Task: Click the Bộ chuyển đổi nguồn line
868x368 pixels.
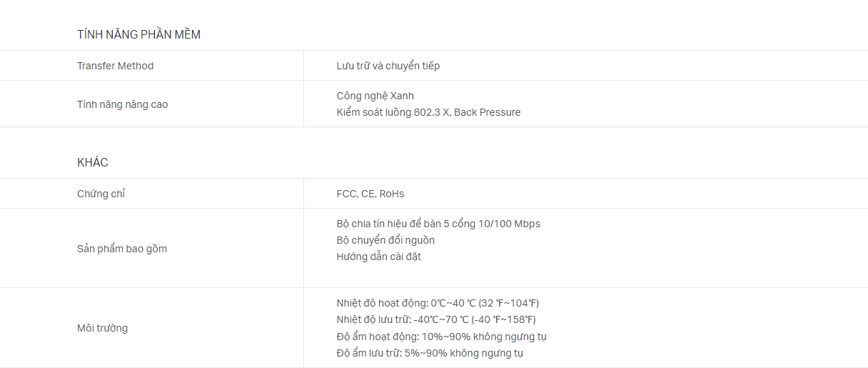Action: point(385,240)
